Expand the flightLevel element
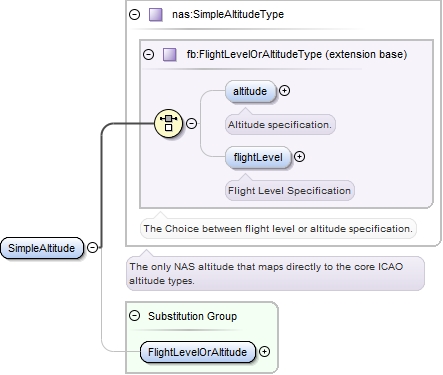Image resolution: width=443 pixels, height=375 pixels. point(299,157)
